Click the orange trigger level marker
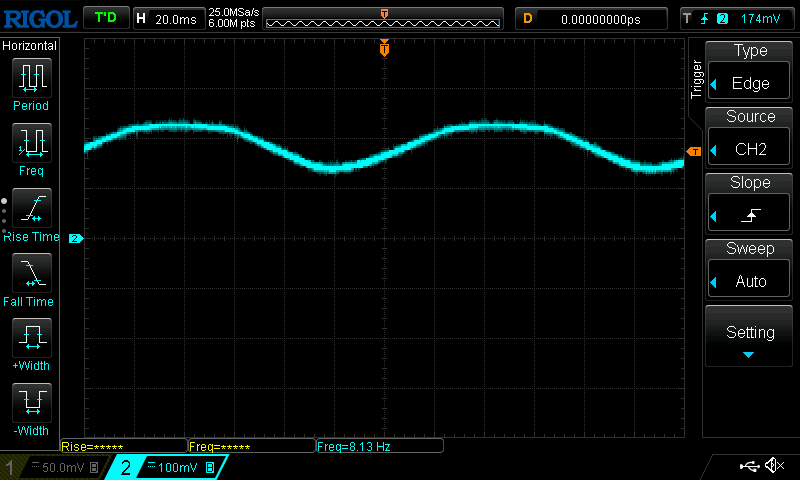The height and width of the screenshot is (480, 800). click(x=693, y=151)
